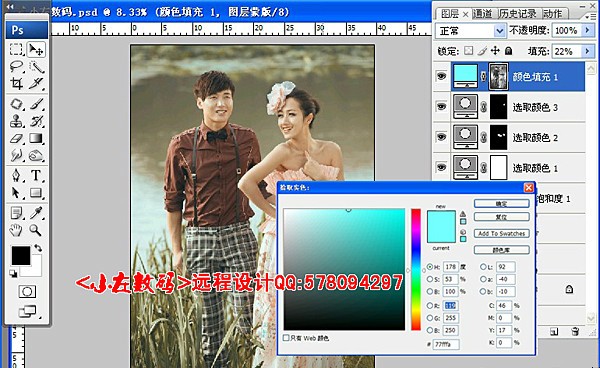Click lock position icon

(496, 50)
